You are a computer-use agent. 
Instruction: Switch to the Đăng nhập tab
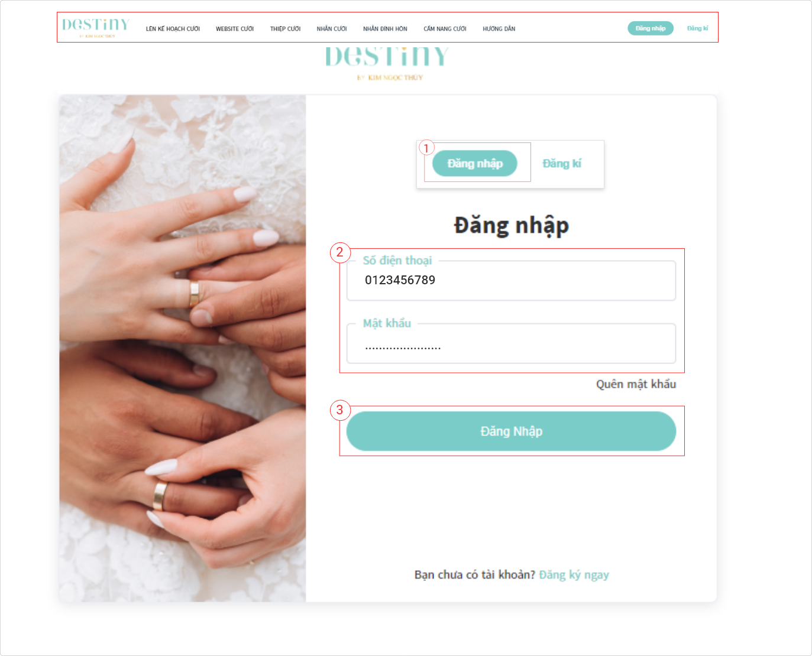pyautogui.click(x=475, y=164)
